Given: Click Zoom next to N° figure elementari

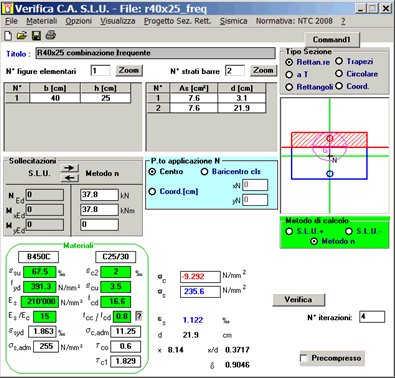Looking at the screenshot, I should tap(129, 71).
